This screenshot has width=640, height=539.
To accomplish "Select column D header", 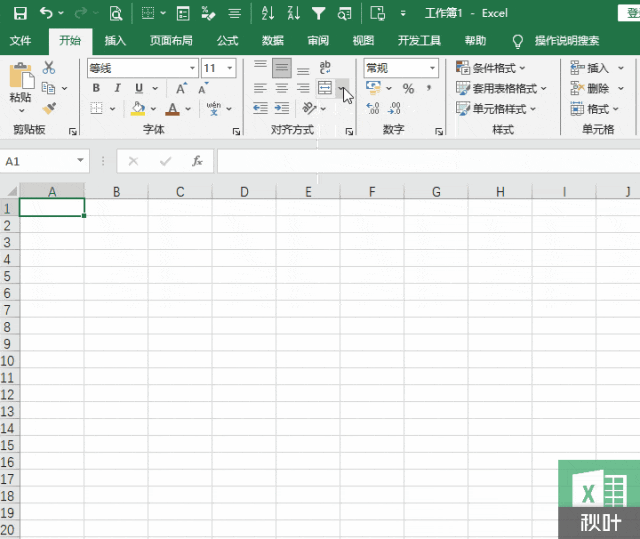I will [x=244, y=191].
